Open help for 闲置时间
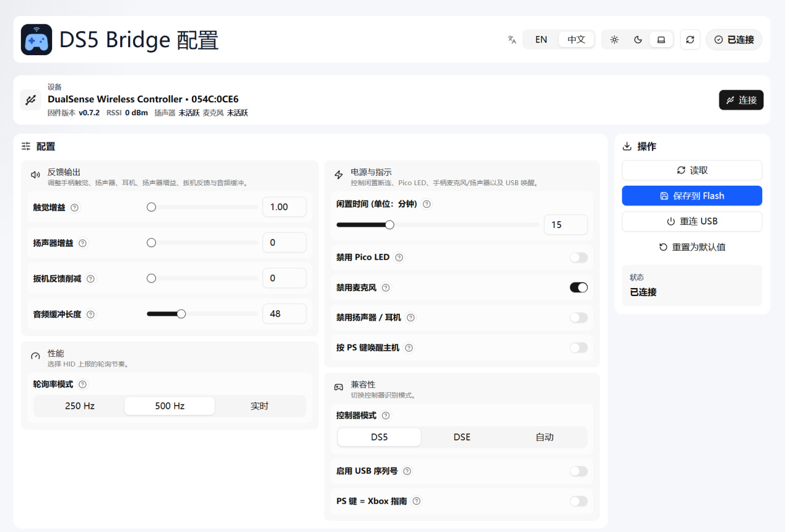 coord(427,204)
